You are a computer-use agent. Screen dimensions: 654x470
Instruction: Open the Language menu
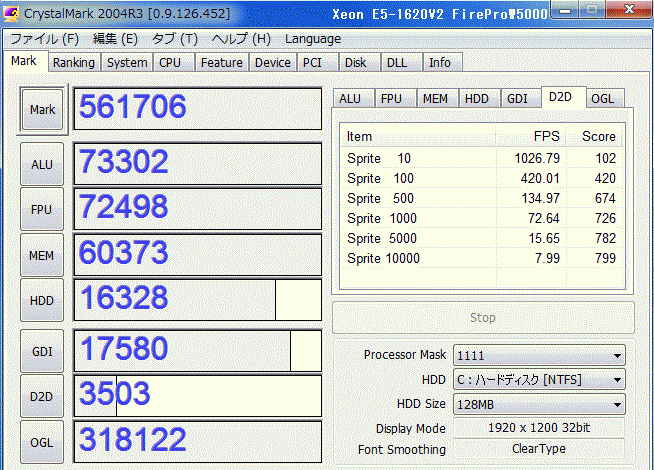(x=313, y=39)
